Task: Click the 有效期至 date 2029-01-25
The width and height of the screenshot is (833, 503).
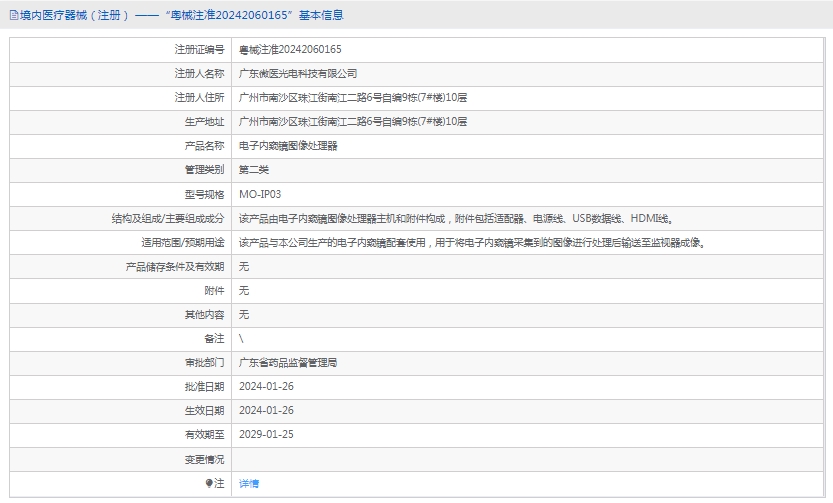Action: click(x=266, y=434)
